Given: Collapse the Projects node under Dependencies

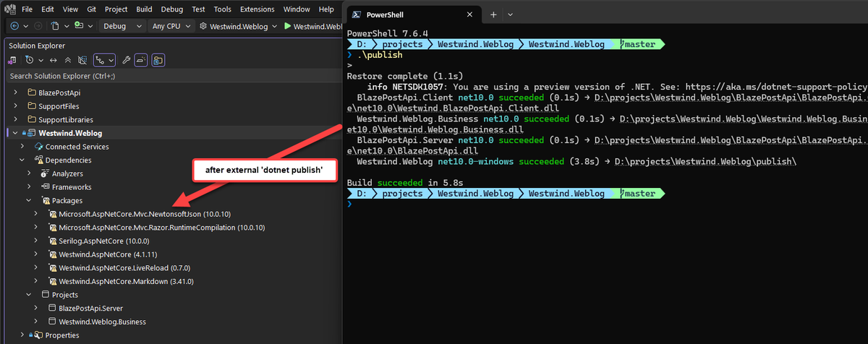Looking at the screenshot, I should click(x=29, y=295).
